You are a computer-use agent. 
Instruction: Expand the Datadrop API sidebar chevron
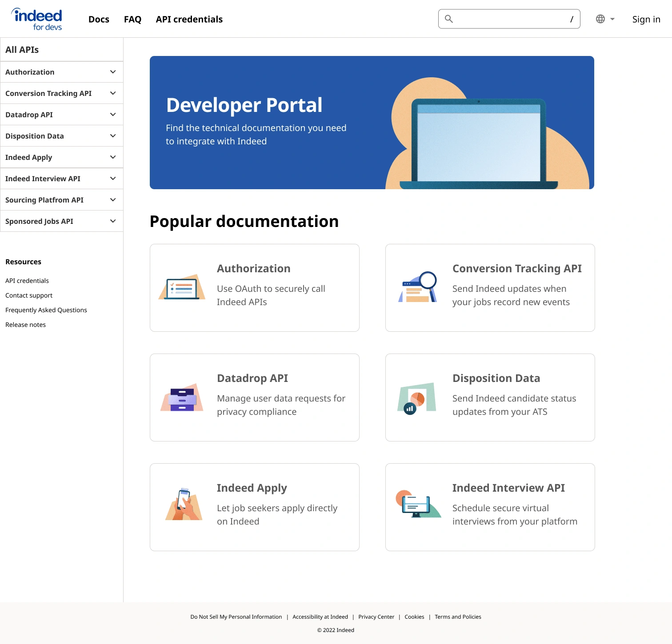pyautogui.click(x=113, y=115)
